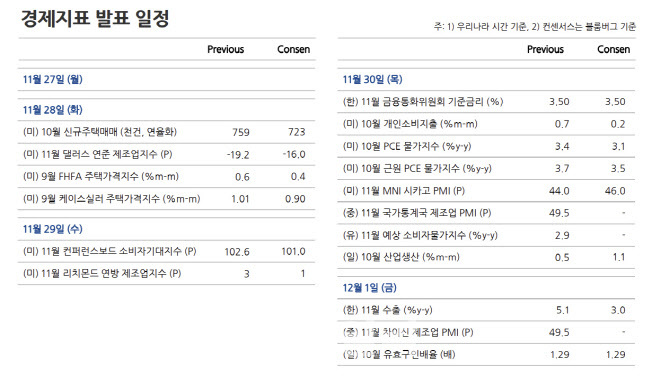This screenshot has width=670, height=377.
Task: Click the value 102.6
Action: [x=237, y=252]
